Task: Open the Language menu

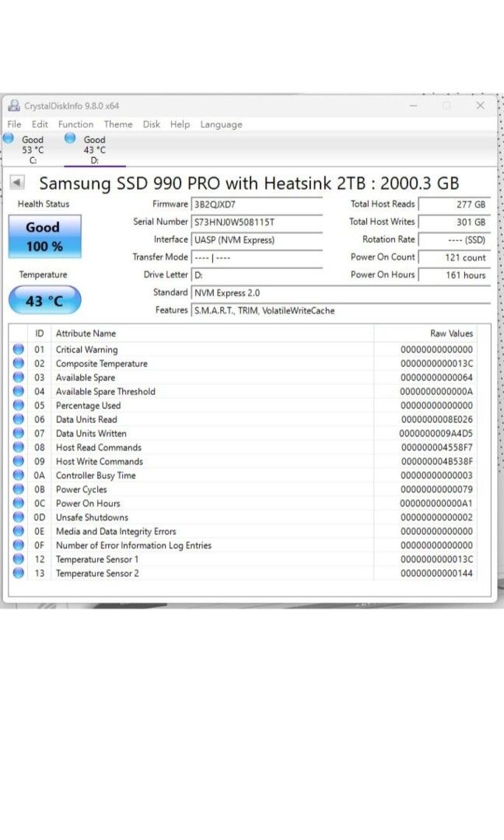Action: 221,124
